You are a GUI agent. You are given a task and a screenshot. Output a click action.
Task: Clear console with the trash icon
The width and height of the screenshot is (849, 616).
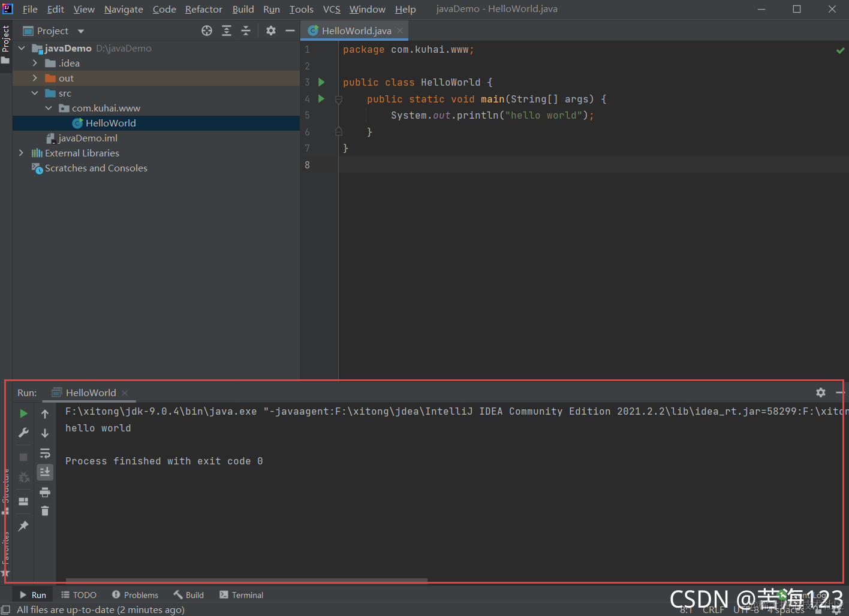45,511
